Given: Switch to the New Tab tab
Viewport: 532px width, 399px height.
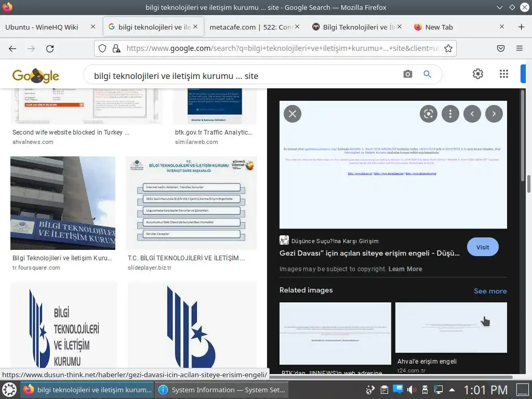Looking at the screenshot, I should tap(439, 27).
